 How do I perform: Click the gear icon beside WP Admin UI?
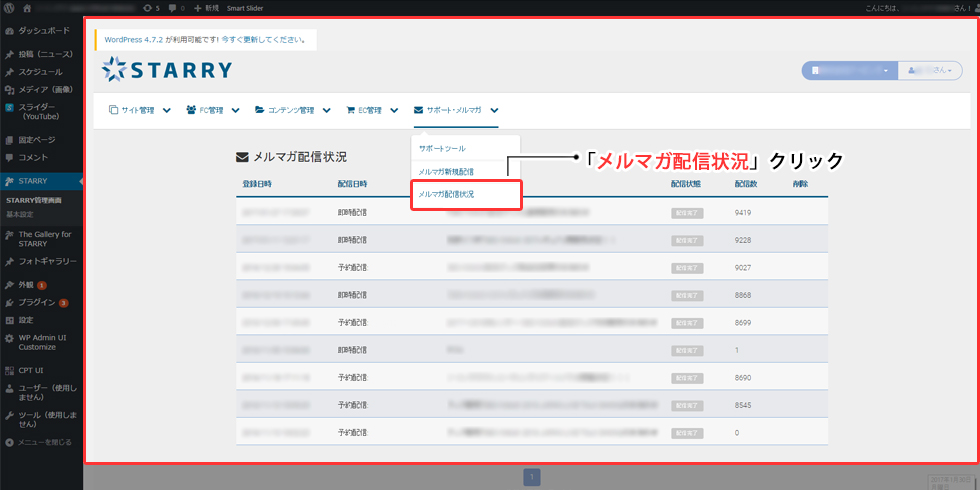(9, 338)
